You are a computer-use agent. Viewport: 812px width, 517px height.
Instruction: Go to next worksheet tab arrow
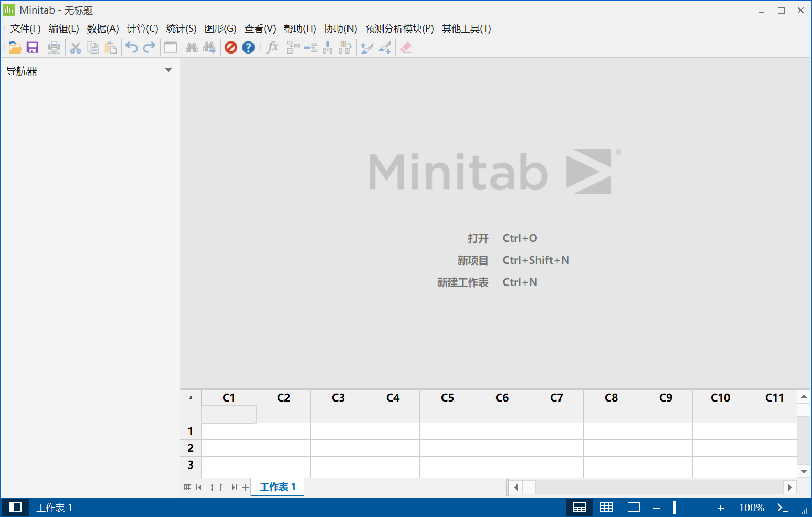(223, 487)
